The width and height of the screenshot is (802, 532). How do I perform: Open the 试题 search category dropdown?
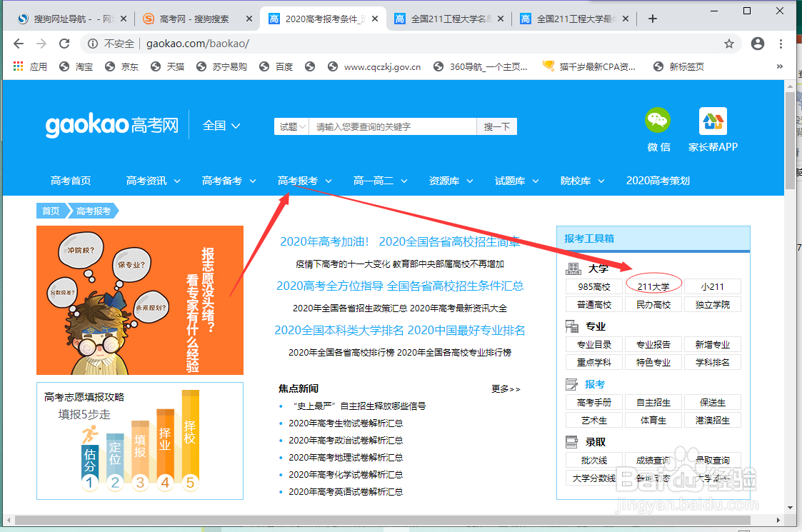[290, 125]
